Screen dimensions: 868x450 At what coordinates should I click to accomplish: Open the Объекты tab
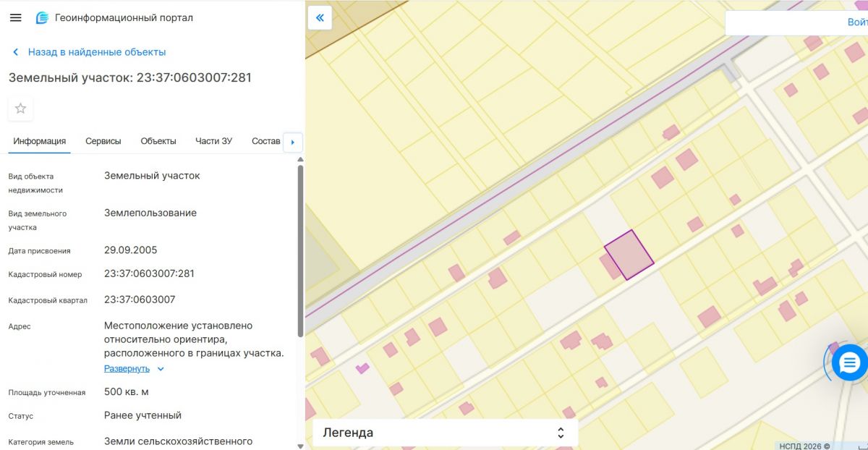158,141
